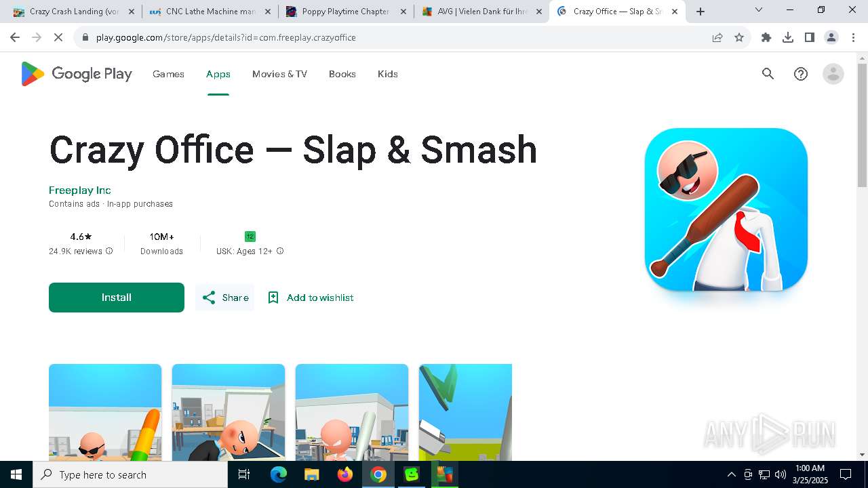Click the scrollbar down arrow

click(862, 455)
